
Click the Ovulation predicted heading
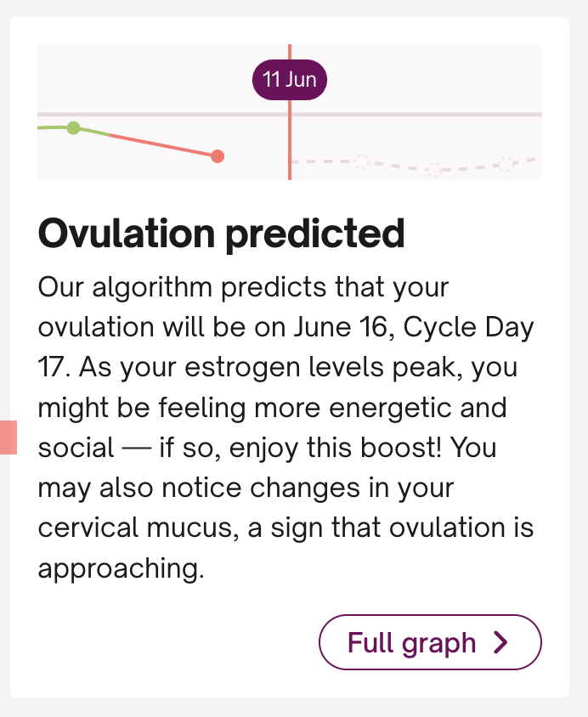coord(221,233)
